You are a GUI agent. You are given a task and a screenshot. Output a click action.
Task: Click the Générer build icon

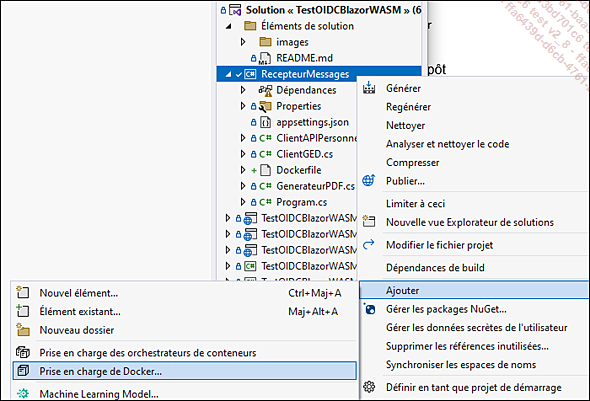[369, 88]
